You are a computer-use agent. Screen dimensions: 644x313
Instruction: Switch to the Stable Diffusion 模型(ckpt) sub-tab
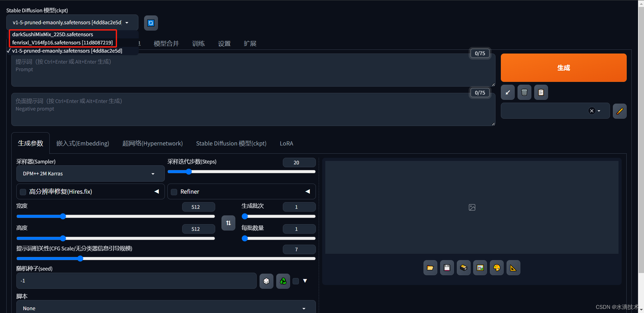[x=231, y=143]
